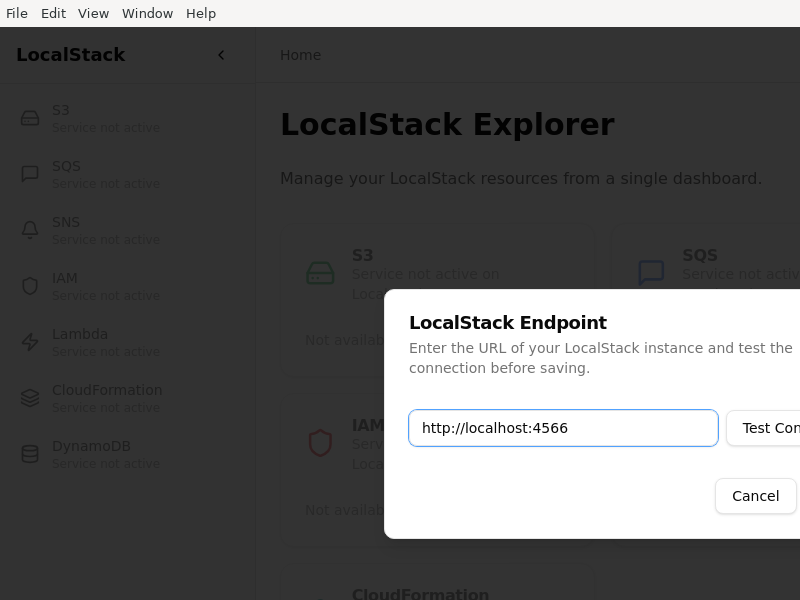Click the S3 bucket icon in sidebar
This screenshot has width=800, height=600.
[x=30, y=118]
